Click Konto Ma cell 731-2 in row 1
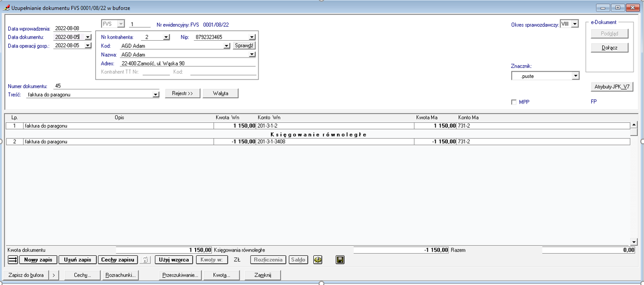The height and width of the screenshot is (285, 644). [x=543, y=126]
